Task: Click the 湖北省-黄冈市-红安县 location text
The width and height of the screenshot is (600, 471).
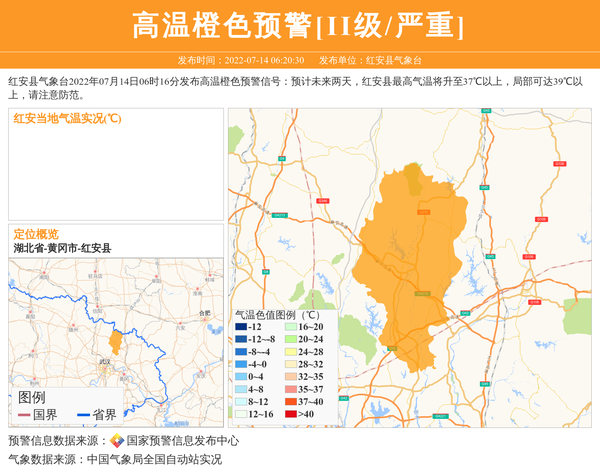Action: pos(62,248)
